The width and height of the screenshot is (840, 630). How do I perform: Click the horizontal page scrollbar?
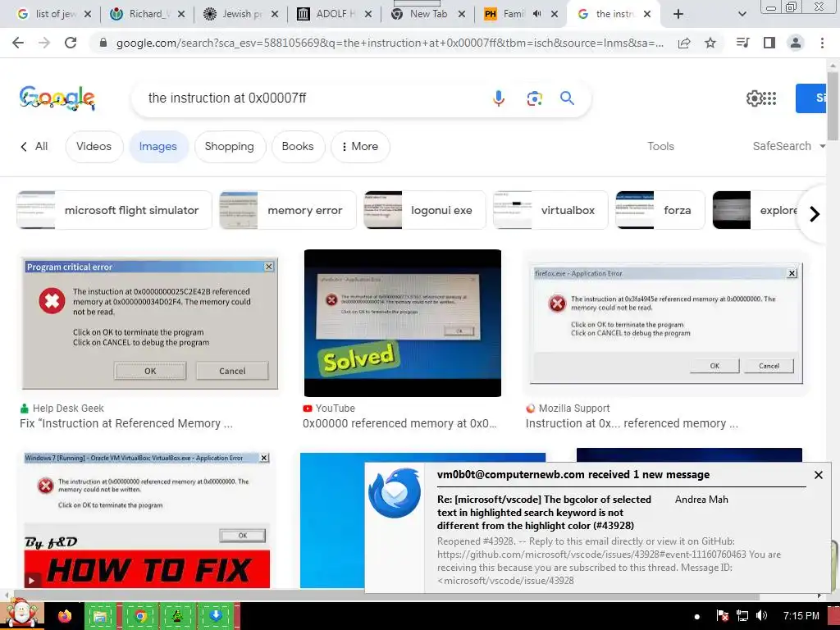coord(386,596)
